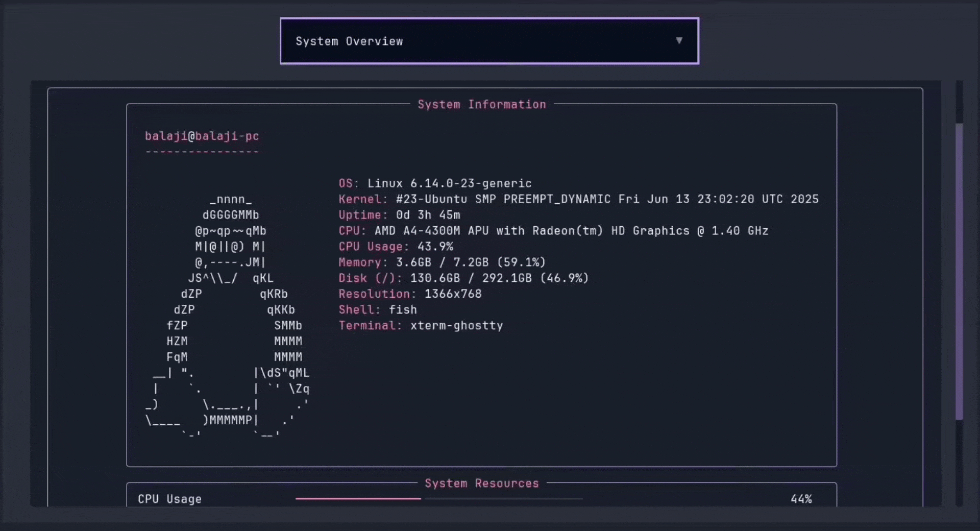
Task: Click the CPU Usage label in System Resources
Action: pyautogui.click(x=169, y=499)
